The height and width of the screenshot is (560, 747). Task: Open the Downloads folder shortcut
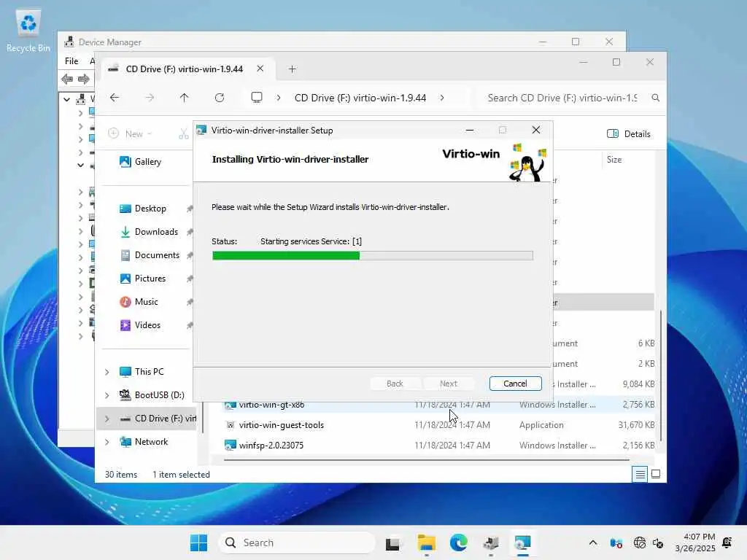pyautogui.click(x=149, y=232)
